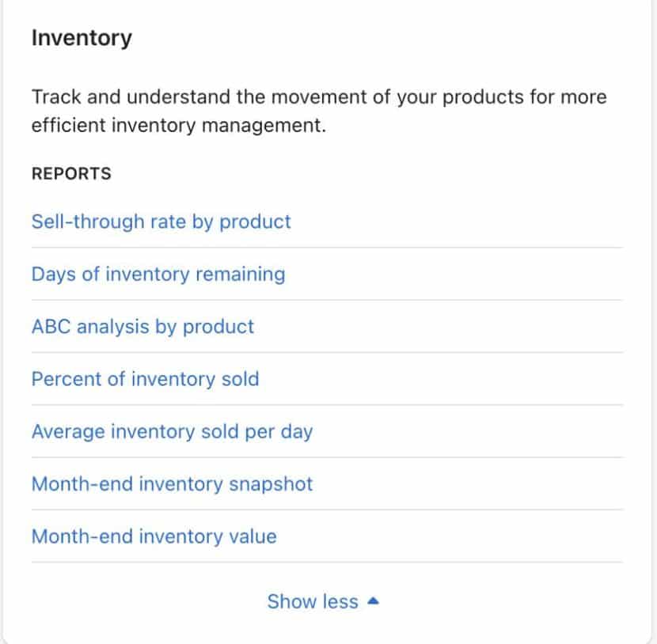The height and width of the screenshot is (644, 657).
Task: Check the Percent of inventory sold report
Action: tap(145, 380)
